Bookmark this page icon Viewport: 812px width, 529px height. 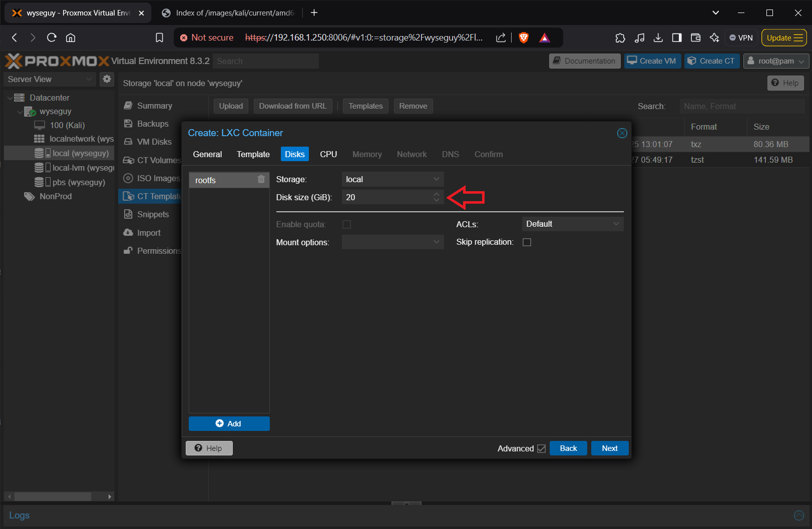point(159,38)
